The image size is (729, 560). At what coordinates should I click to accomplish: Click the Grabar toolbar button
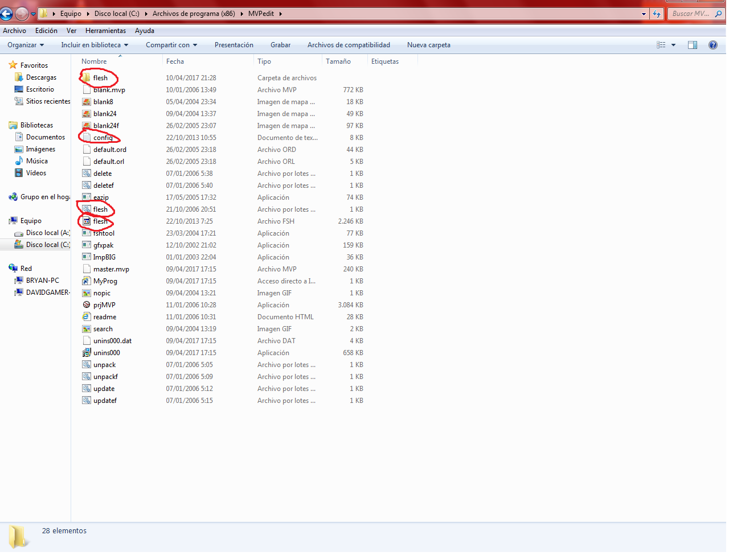pos(280,45)
